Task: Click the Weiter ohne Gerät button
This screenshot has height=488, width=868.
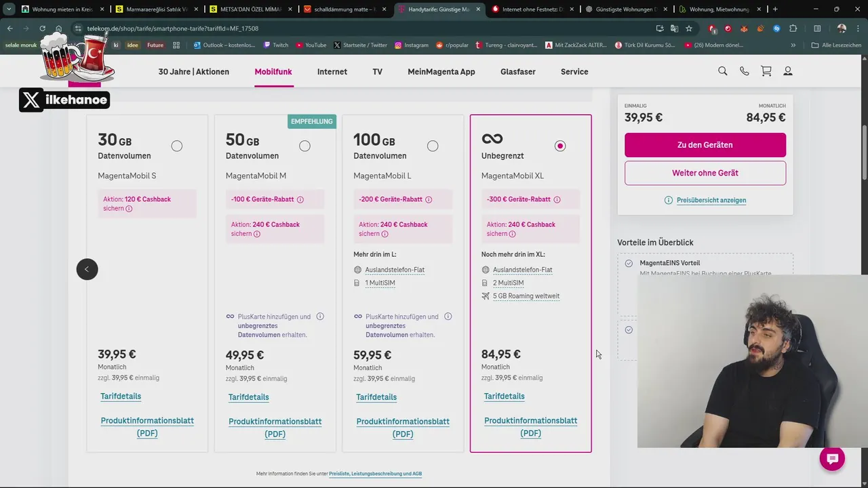Action: tap(705, 173)
